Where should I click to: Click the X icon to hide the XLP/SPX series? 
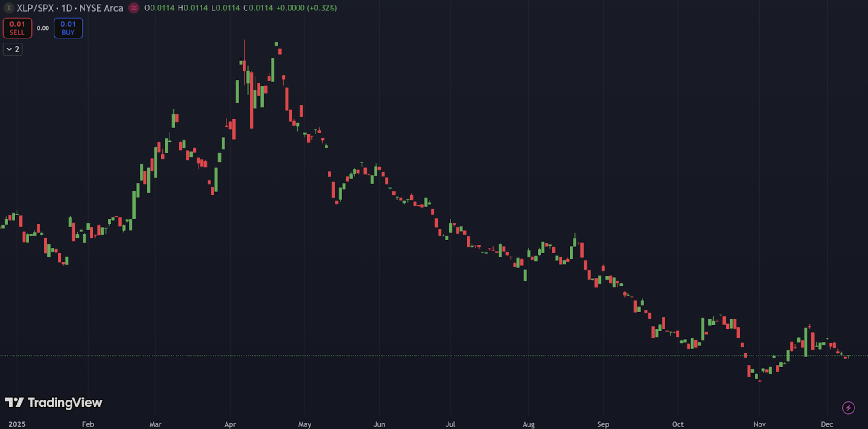click(9, 8)
